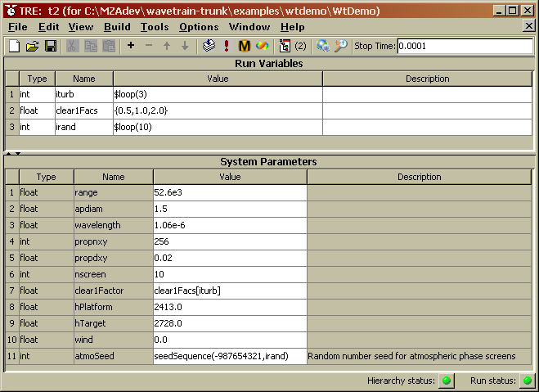Select row header 11 in System Parameters

[x=12, y=356]
